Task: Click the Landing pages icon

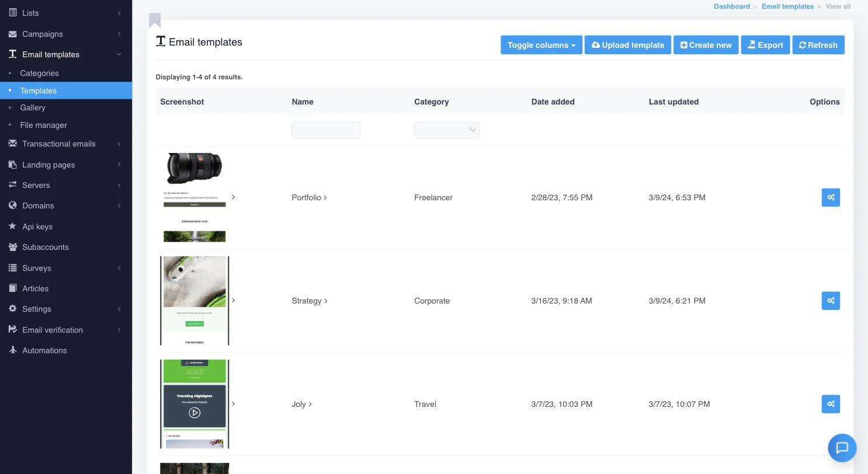Action: click(x=12, y=165)
